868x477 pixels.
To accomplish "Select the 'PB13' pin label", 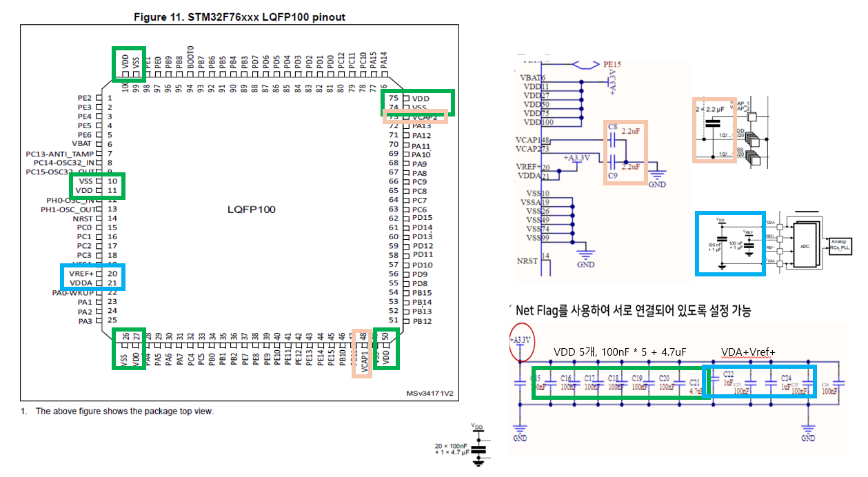I will (x=421, y=311).
